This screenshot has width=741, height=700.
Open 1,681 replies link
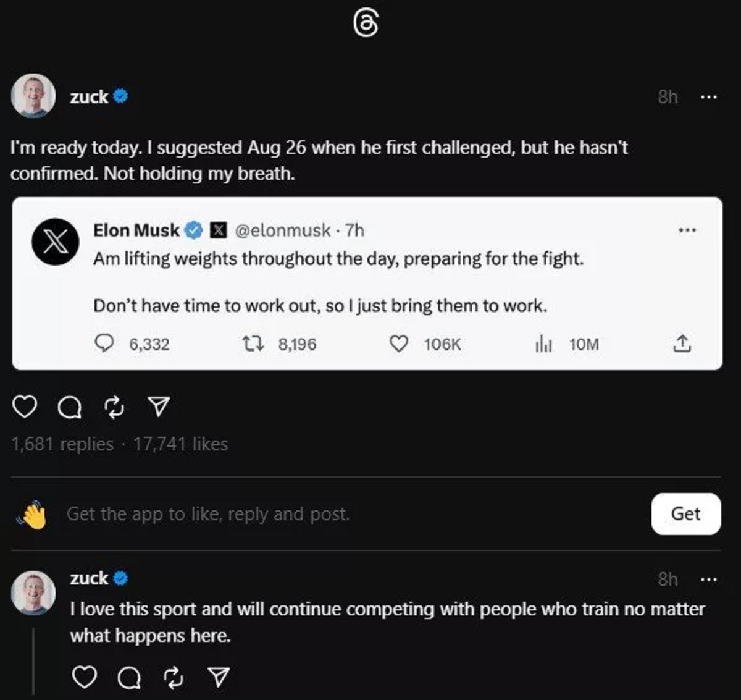coord(62,444)
